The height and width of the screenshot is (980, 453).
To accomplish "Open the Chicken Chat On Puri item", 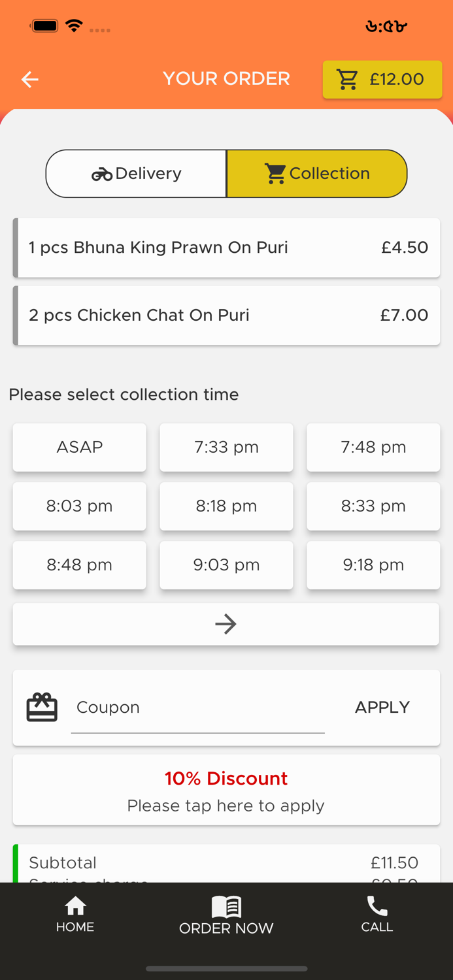I will 226,316.
